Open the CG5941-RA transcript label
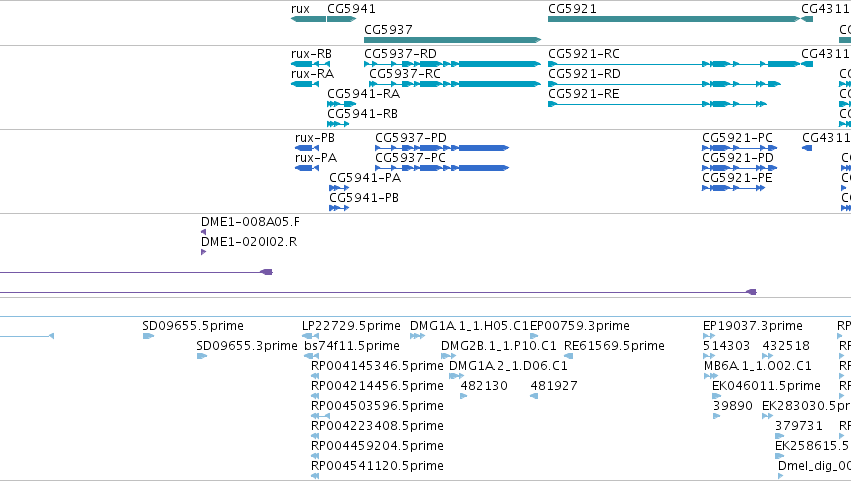 pos(363,94)
